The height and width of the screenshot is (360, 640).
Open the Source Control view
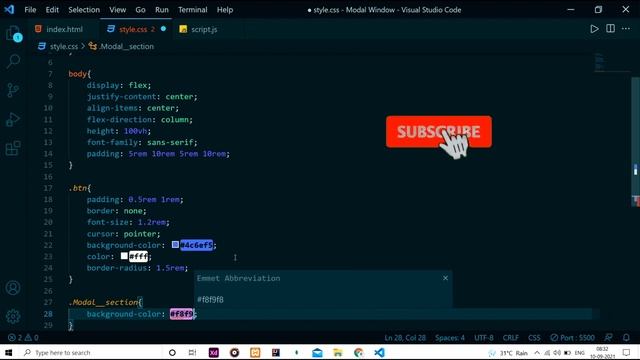pos(13,90)
